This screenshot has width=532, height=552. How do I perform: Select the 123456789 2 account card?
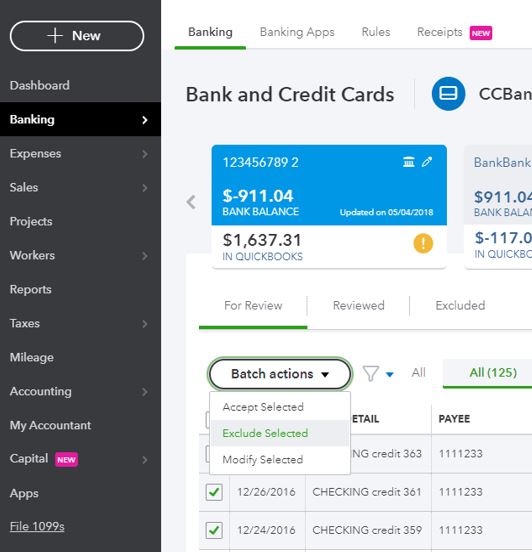click(x=329, y=207)
